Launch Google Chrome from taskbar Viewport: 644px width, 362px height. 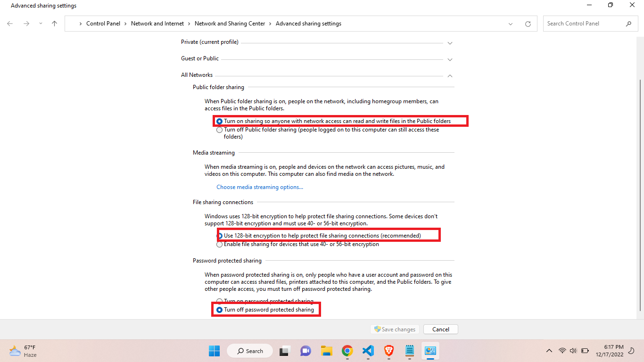point(347,351)
